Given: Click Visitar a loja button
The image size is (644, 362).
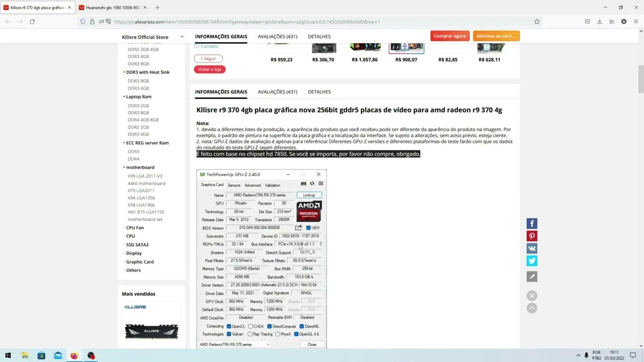Looking at the screenshot, I should (210, 69).
